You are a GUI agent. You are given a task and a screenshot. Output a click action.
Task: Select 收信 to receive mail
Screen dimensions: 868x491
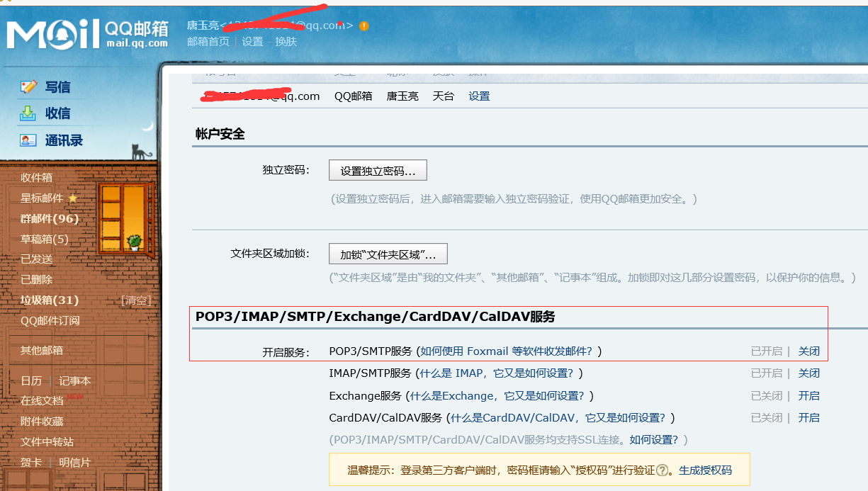(x=58, y=113)
